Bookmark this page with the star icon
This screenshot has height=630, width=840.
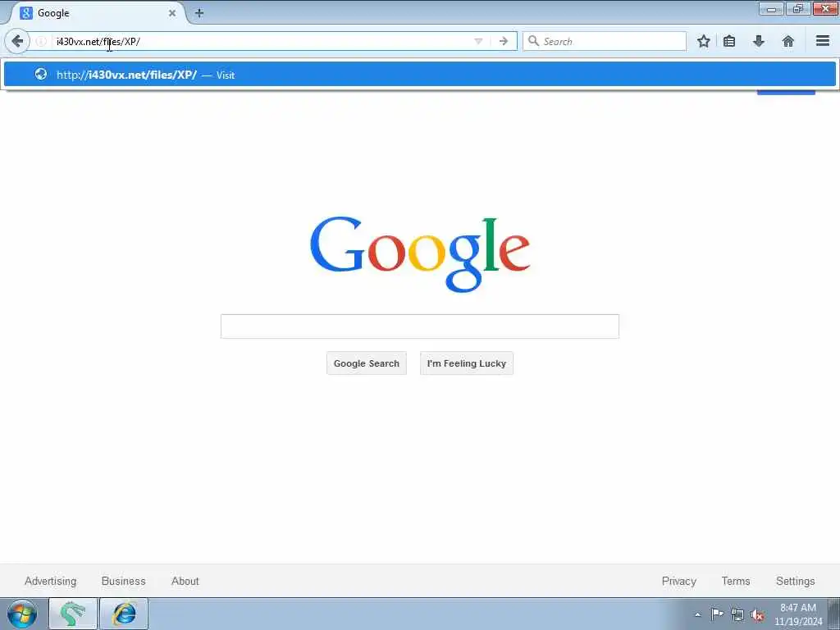[x=703, y=41]
